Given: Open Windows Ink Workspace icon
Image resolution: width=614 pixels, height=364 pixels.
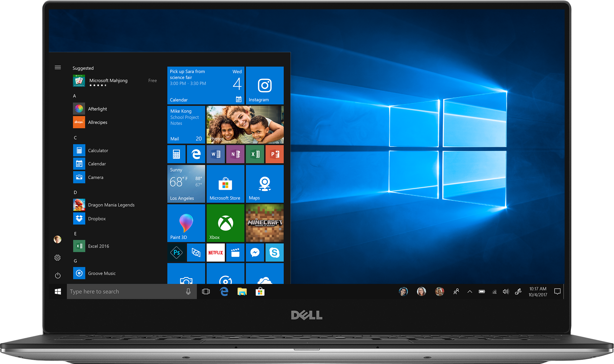Looking at the screenshot, I should [x=518, y=292].
